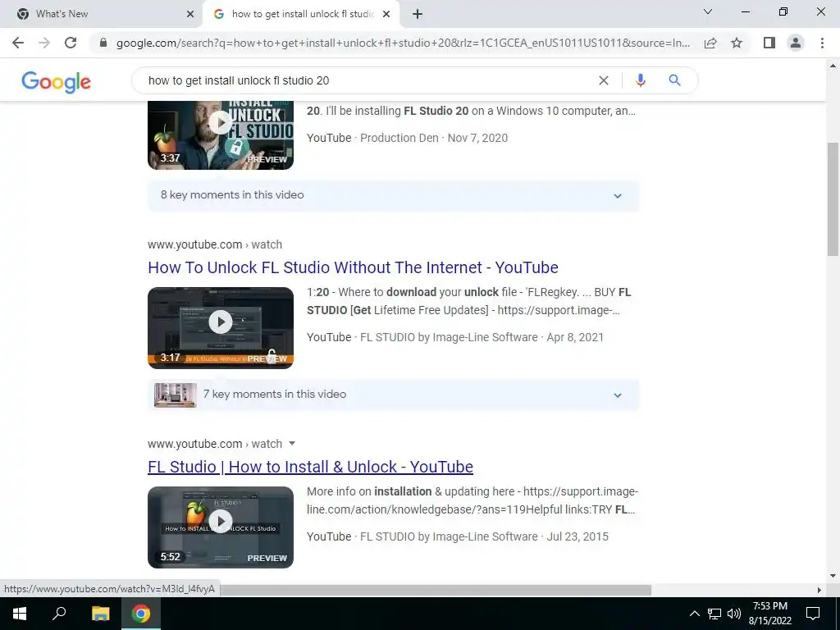Click the browser forward arrow

coord(44,43)
